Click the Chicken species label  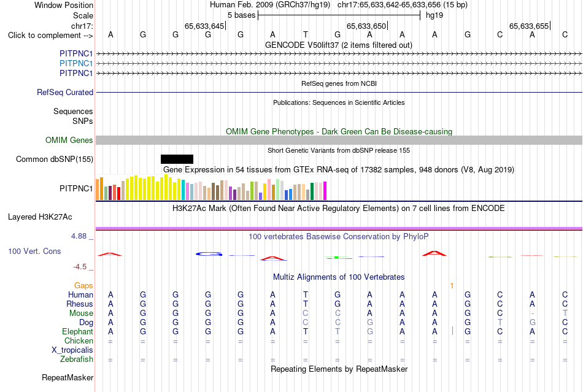pos(79,340)
